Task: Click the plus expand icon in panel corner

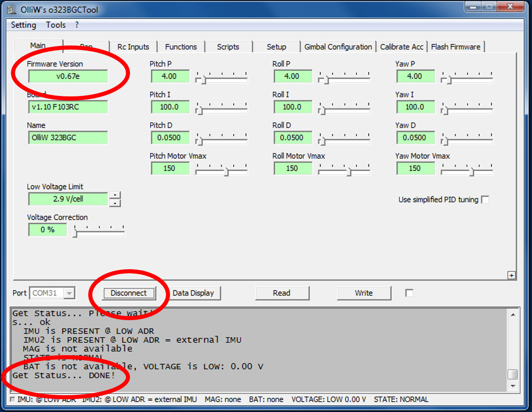Action: tap(512, 275)
